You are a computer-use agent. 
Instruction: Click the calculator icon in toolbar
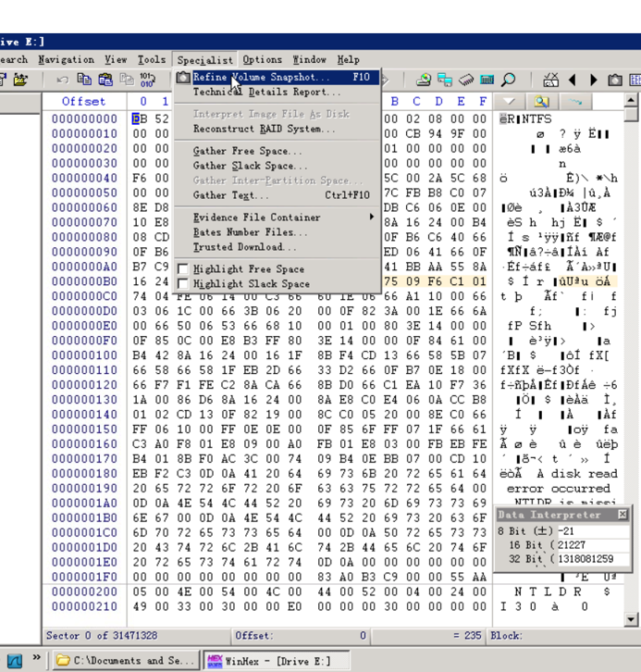pyautogui.click(x=487, y=80)
